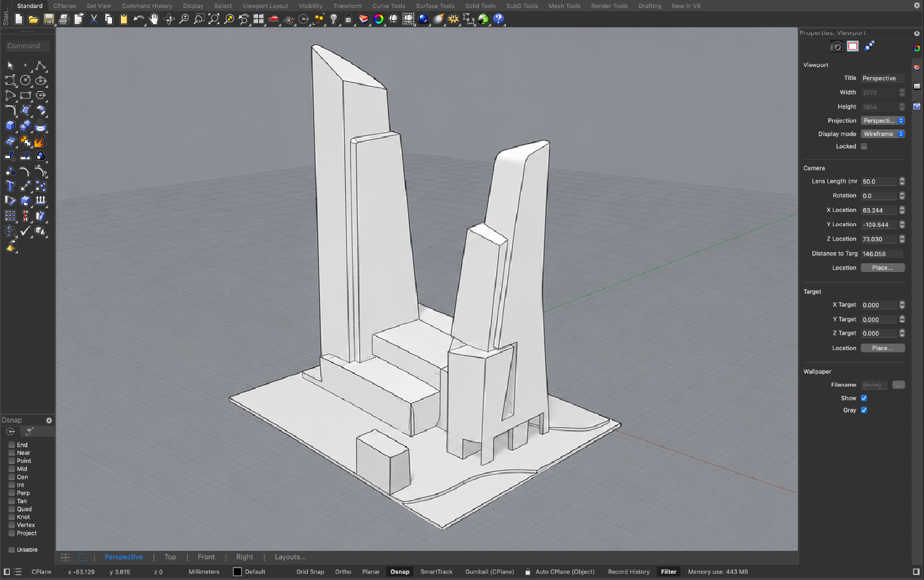Click the viewport Title field
The width and height of the screenshot is (924, 580).
[883, 78]
